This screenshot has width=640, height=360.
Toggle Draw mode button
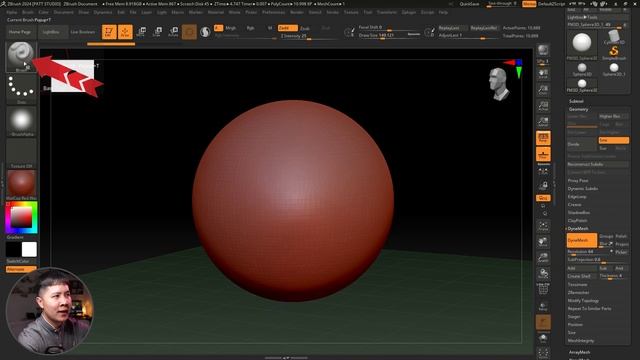click(125, 31)
